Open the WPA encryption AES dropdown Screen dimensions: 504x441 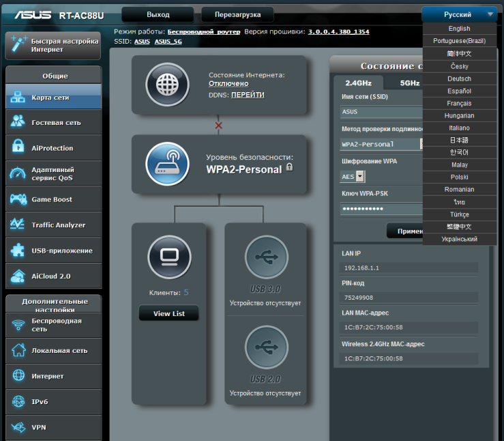[353, 177]
